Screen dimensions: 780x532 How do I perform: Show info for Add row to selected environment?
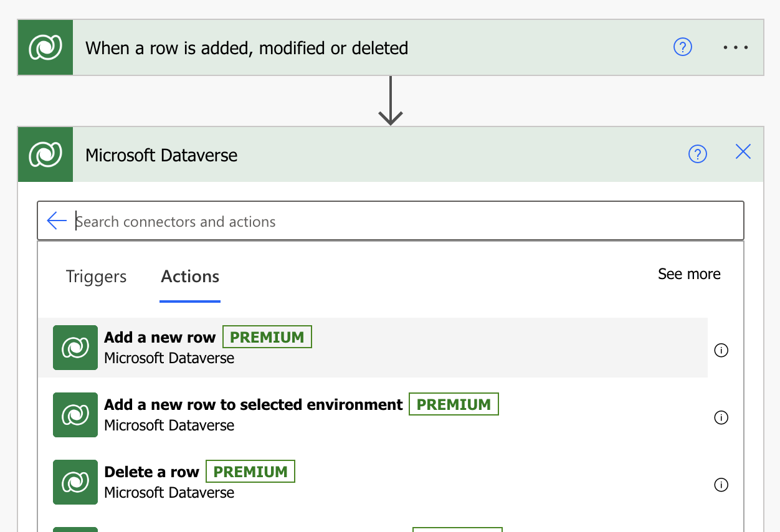[721, 417]
